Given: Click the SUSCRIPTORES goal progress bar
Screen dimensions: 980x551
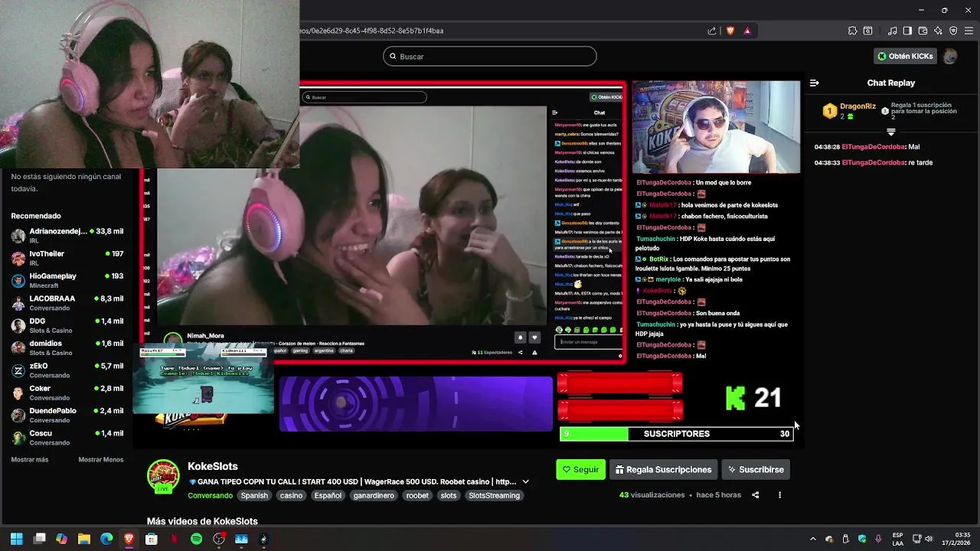Looking at the screenshot, I should (677, 434).
